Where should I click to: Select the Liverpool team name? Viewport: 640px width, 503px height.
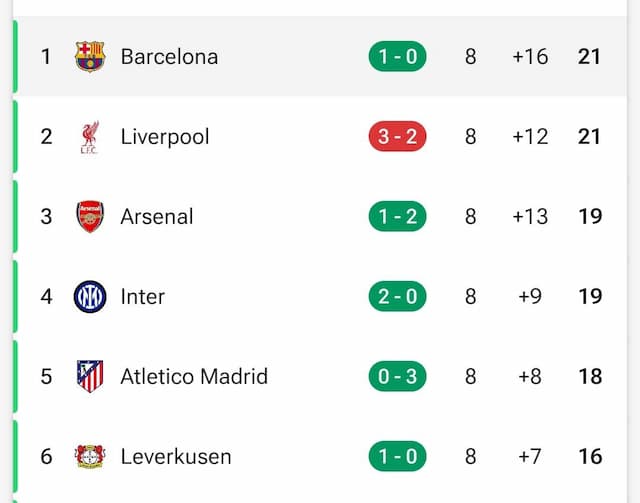[x=165, y=137]
